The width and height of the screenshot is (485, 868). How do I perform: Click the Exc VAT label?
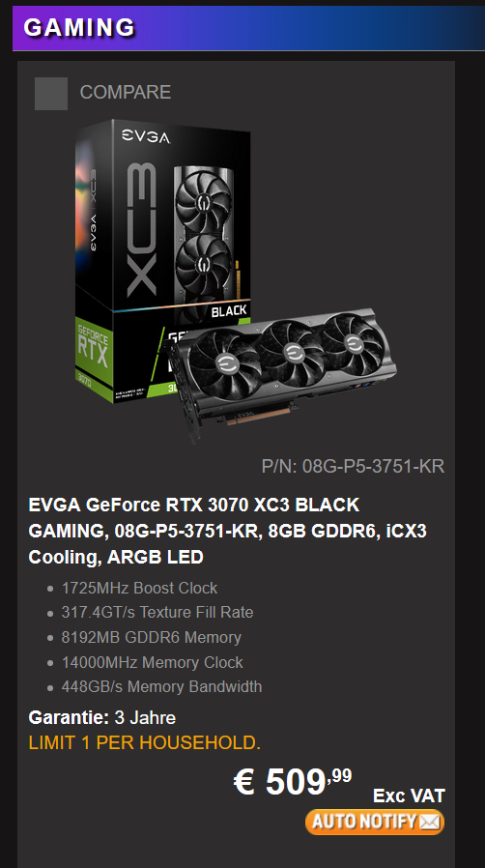409,796
